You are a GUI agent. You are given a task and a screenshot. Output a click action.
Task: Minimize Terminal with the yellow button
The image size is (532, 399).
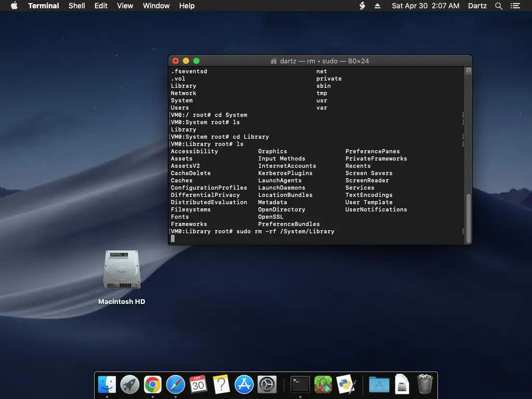pyautogui.click(x=186, y=61)
